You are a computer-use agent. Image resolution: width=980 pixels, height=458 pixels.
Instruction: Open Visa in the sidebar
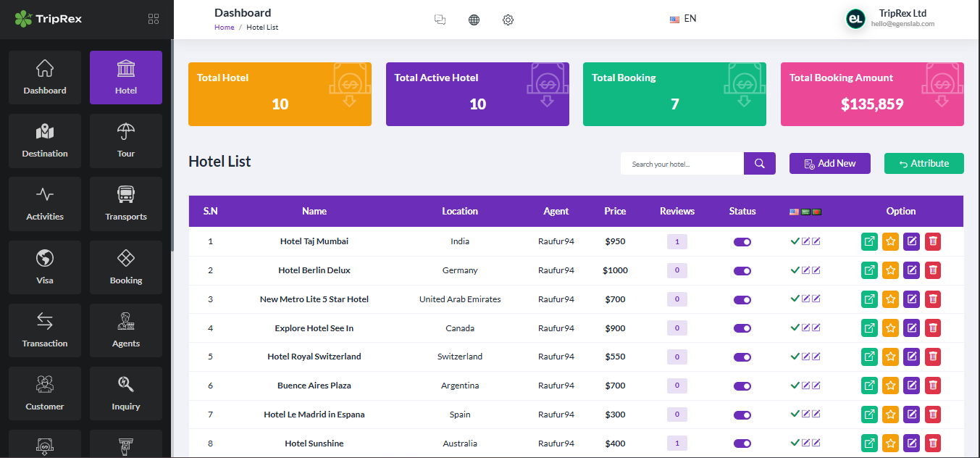coord(45,267)
